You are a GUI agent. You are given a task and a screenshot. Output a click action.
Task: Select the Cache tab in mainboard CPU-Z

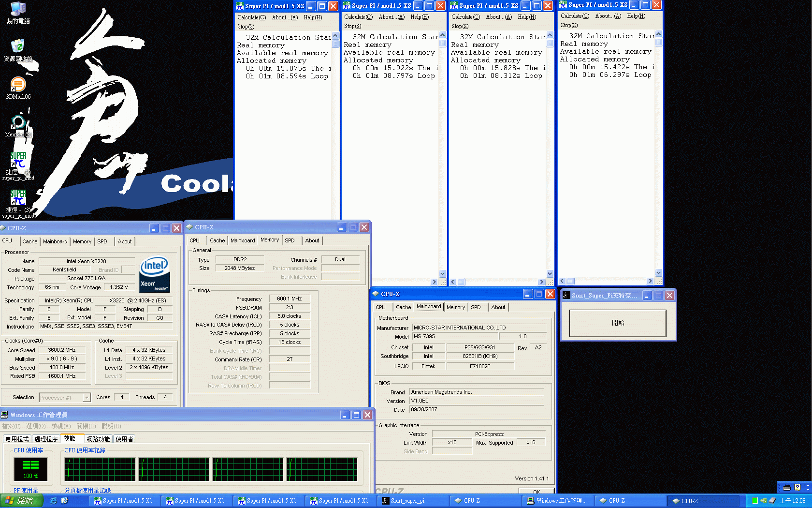[x=403, y=307]
